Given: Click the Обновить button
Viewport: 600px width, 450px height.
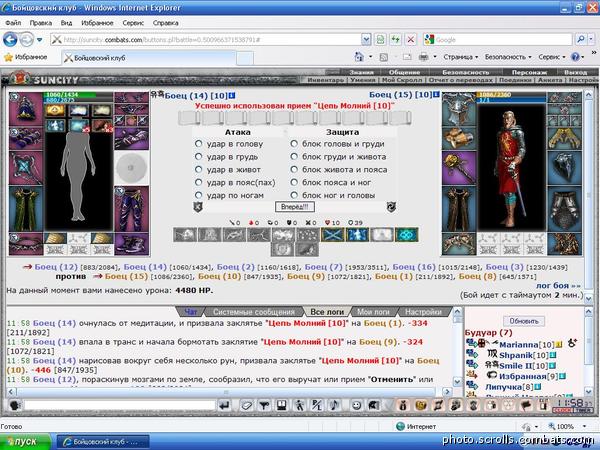Looking at the screenshot, I should pyautogui.click(x=524, y=321).
